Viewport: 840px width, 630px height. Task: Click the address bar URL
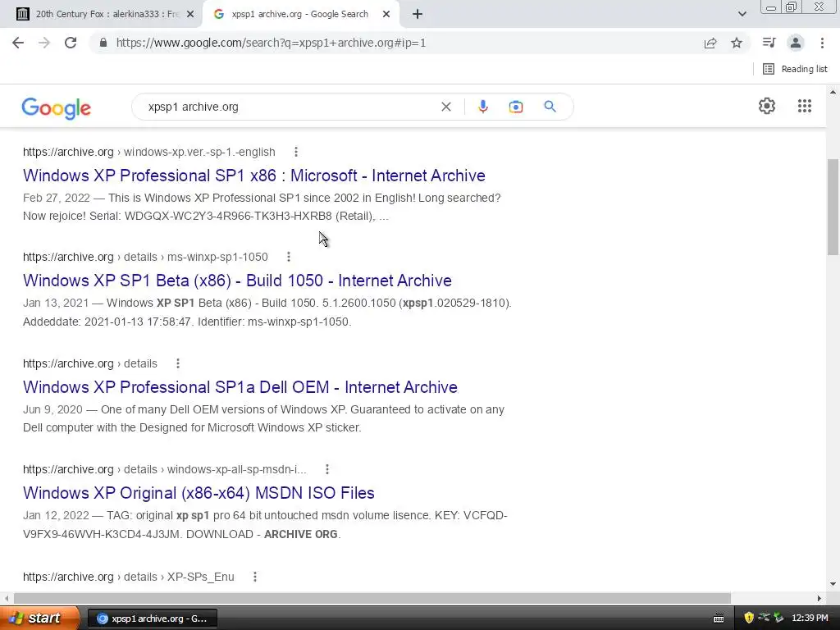(271, 43)
